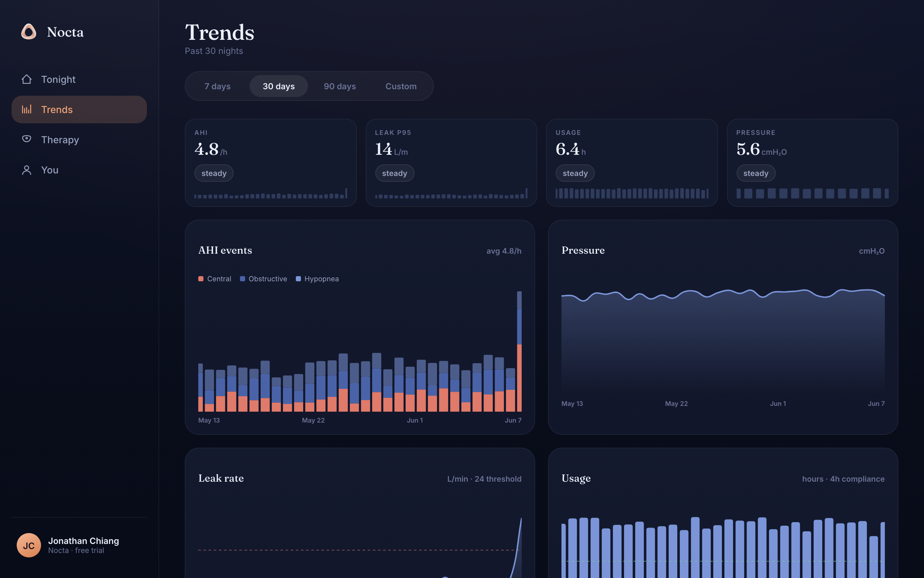
Task: Click the Leak P95 steady badge
Action: (x=394, y=173)
